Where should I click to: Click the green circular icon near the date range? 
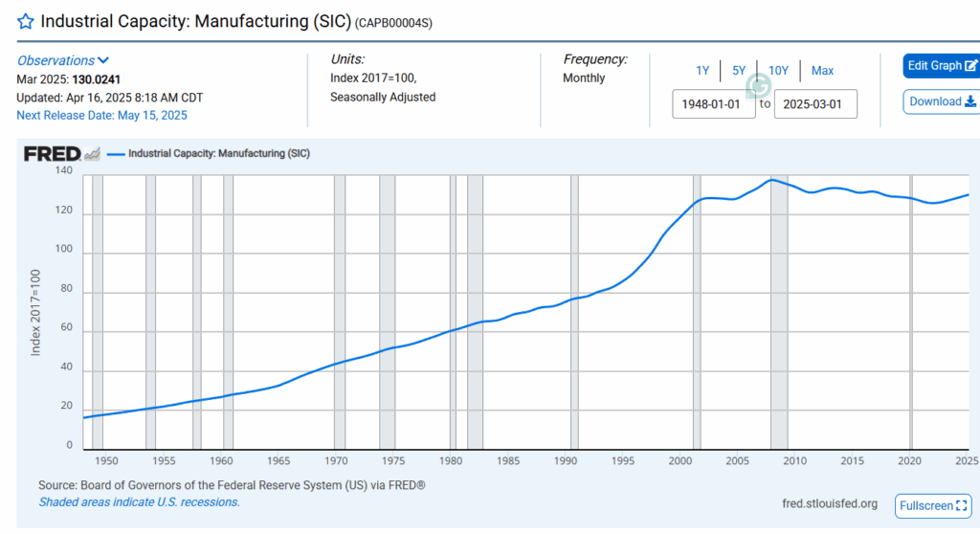(760, 85)
